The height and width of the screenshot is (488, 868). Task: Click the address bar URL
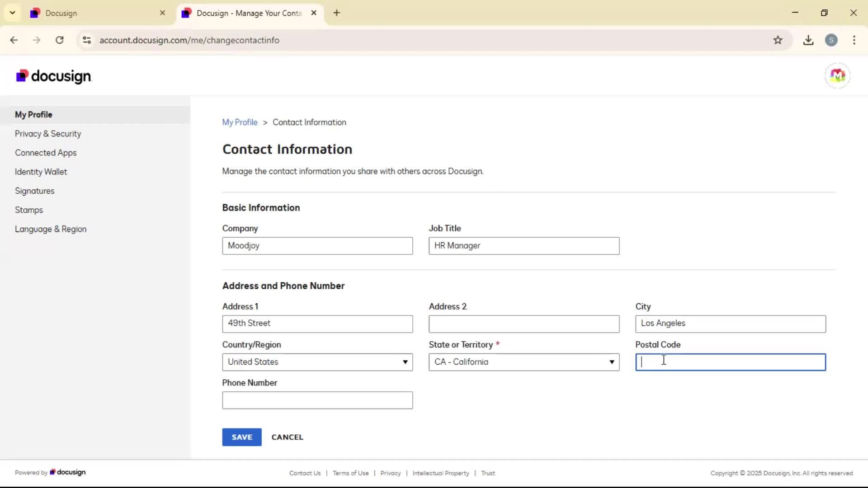[189, 40]
